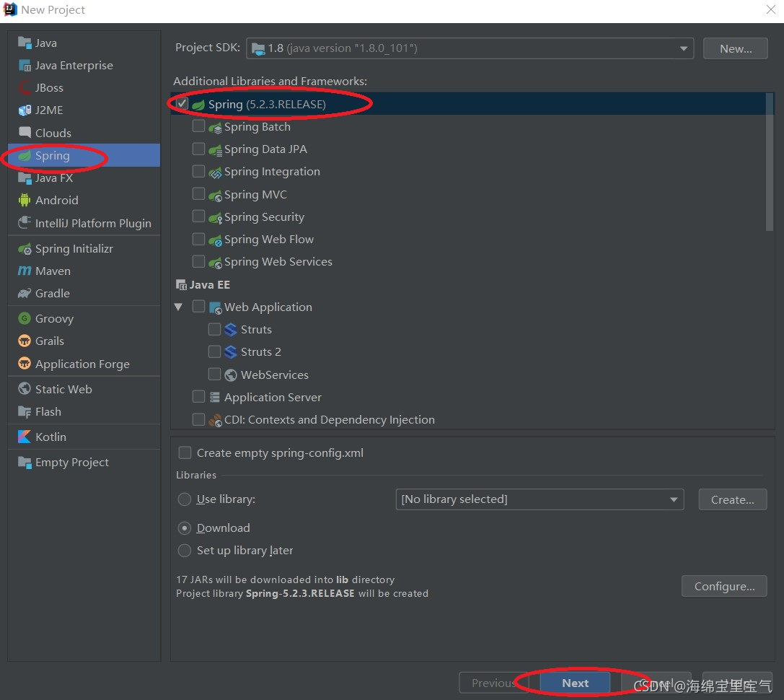This screenshot has width=784, height=700.
Task: Click the frameworks list vertical scrollbar
Action: coord(770,162)
